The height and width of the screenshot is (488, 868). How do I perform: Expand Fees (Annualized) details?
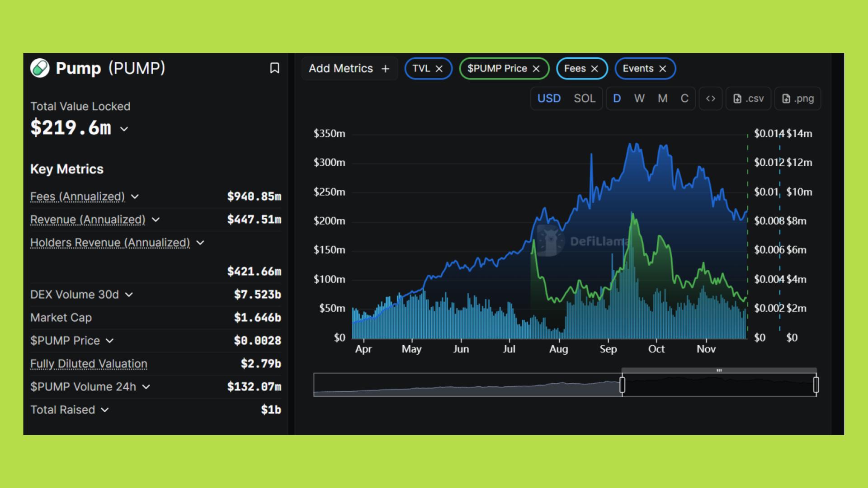(x=135, y=197)
